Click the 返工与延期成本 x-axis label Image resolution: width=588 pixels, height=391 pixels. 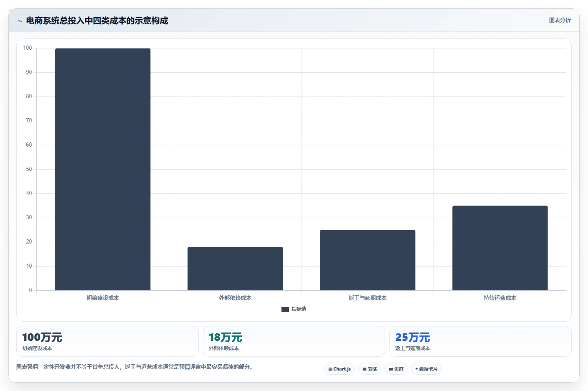[367, 298]
